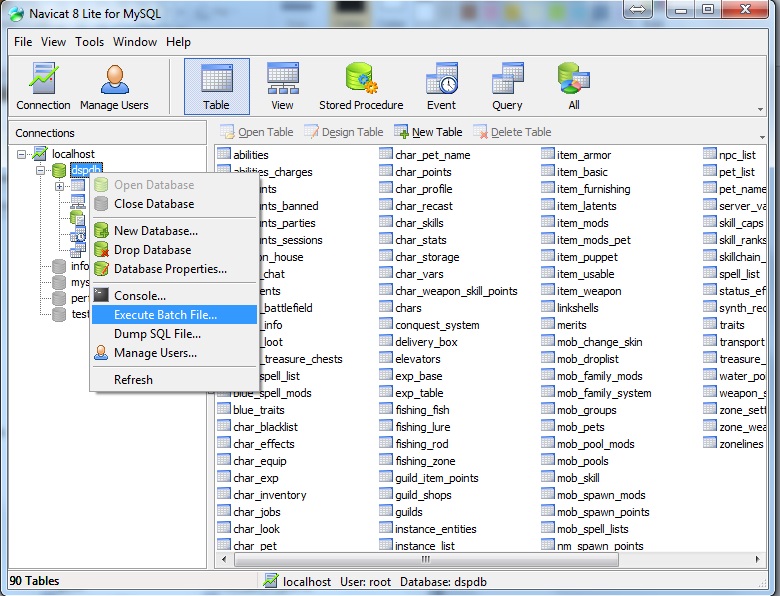
Task: Click the New Table button
Action: pyautogui.click(x=428, y=132)
